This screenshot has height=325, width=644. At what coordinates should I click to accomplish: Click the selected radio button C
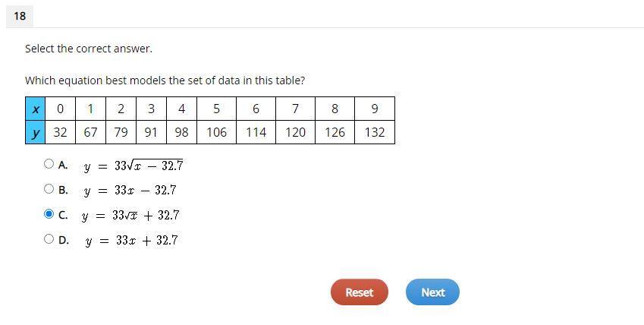49,214
